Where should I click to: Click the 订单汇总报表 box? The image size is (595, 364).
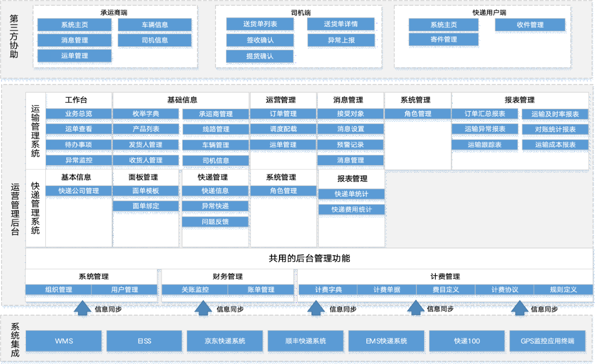(x=485, y=114)
